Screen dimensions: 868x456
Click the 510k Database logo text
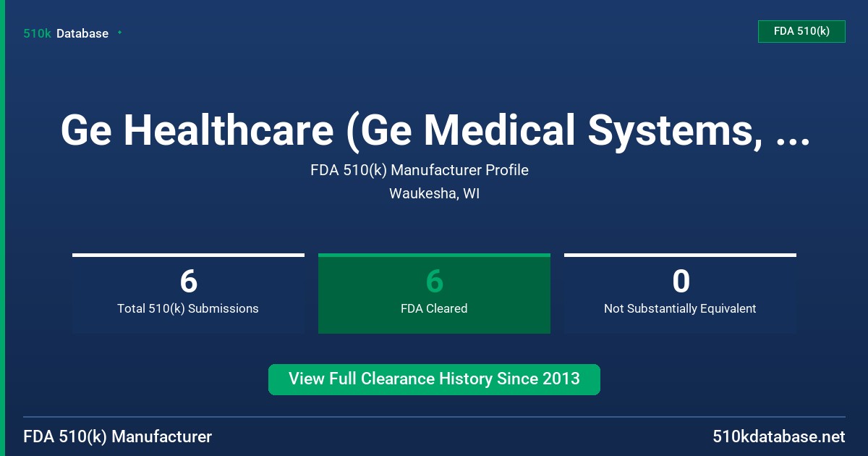[x=66, y=33]
